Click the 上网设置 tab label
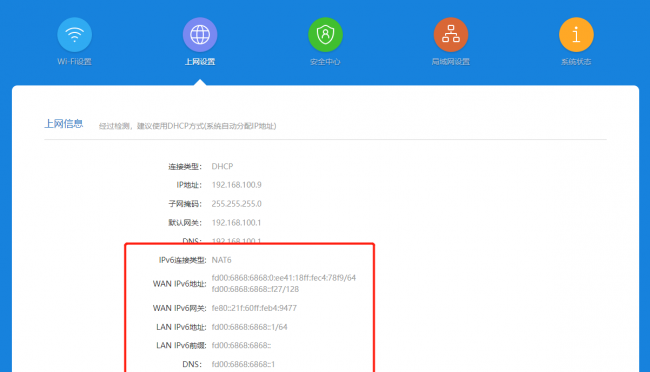This screenshot has width=650, height=372. coord(200,62)
